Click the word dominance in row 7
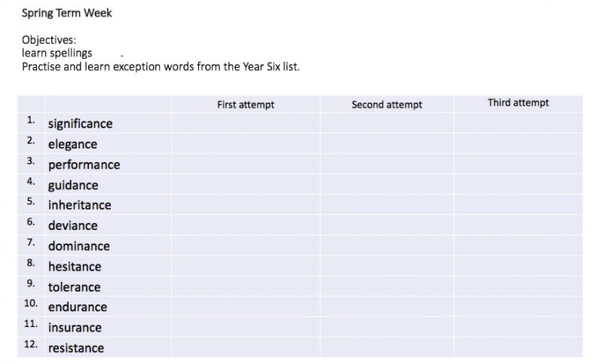Viewport: 603px width, 364px height. [79, 246]
